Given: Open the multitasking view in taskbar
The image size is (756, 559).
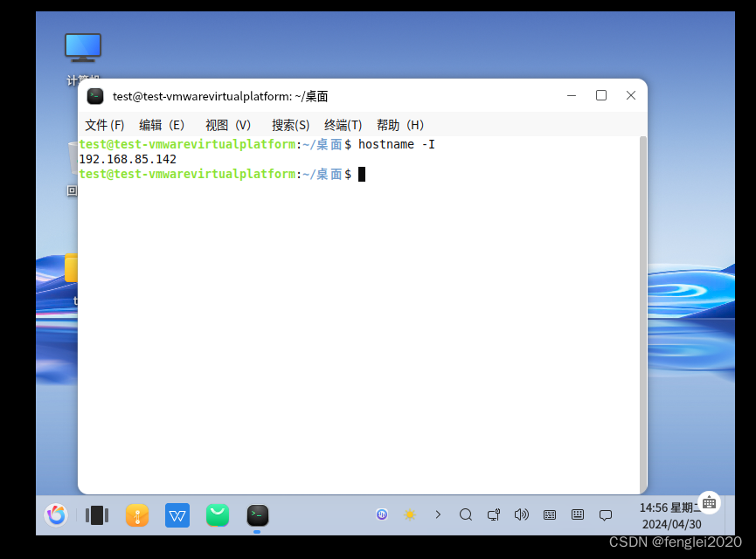Looking at the screenshot, I should pyautogui.click(x=96, y=515).
